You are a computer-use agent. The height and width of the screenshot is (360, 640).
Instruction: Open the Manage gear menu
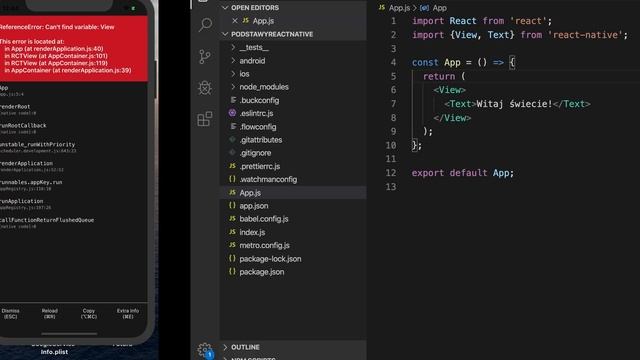pos(204,350)
